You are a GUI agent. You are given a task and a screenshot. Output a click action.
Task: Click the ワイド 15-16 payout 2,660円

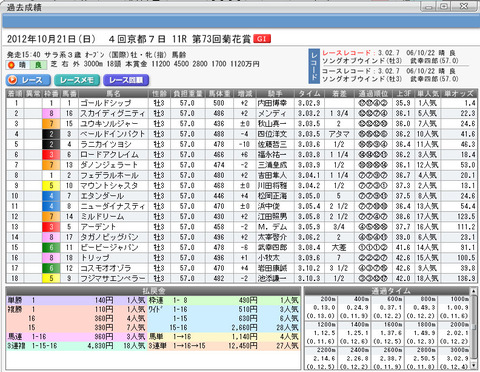click(x=245, y=328)
